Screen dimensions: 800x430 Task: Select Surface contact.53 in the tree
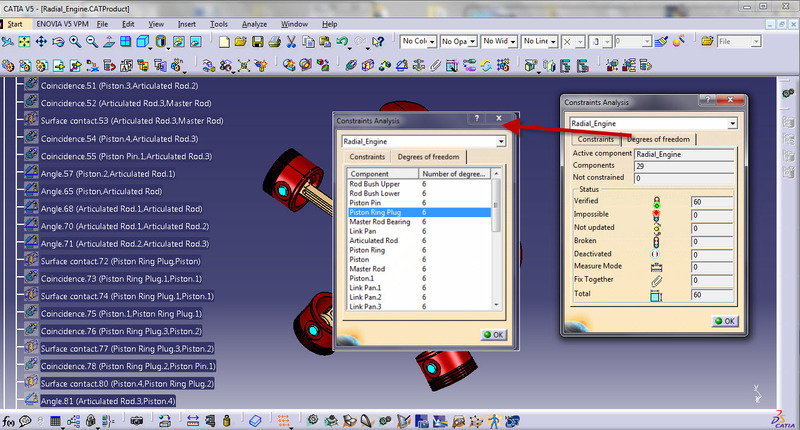[x=132, y=121]
